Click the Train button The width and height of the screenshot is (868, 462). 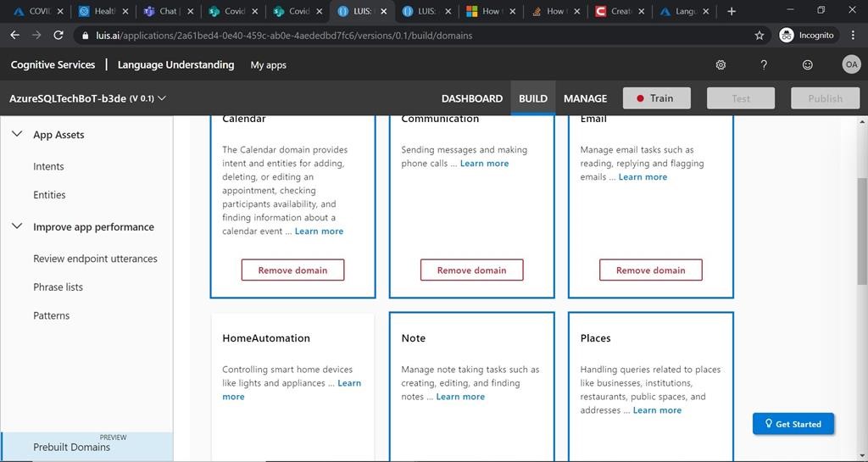point(657,98)
